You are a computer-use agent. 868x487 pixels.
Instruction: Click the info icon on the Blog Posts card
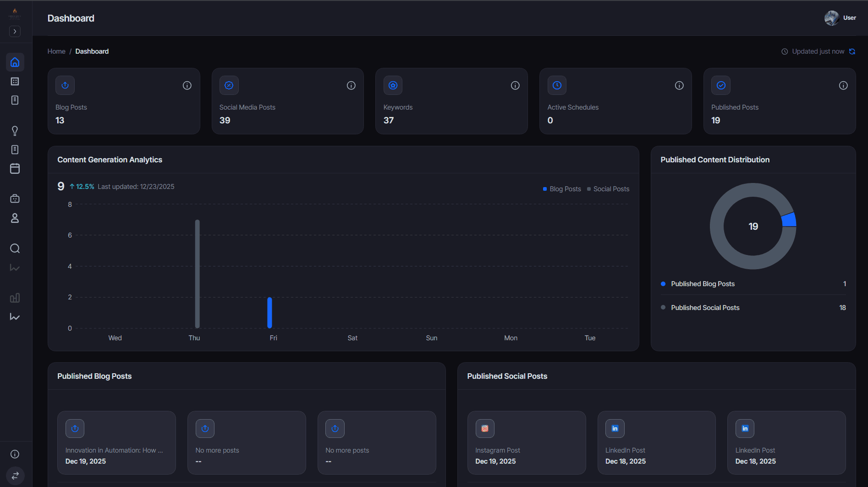(x=187, y=85)
